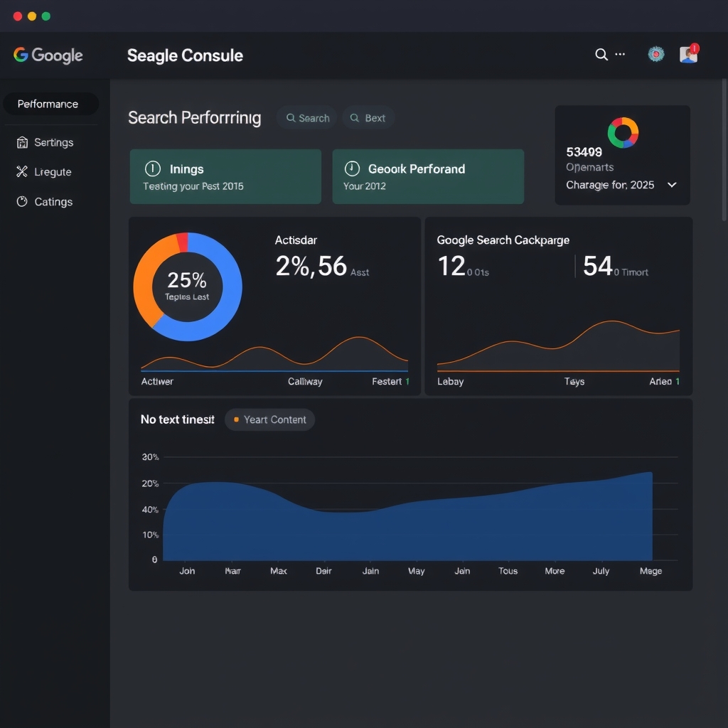Click the Tous month label
Image resolution: width=728 pixels, height=728 pixels.
click(x=508, y=571)
